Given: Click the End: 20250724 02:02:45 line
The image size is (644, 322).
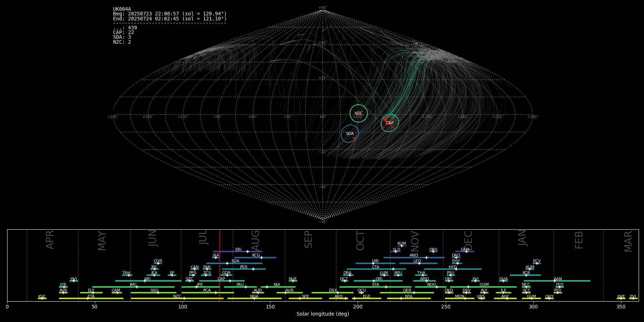Looking at the screenshot, I should coord(170,19).
